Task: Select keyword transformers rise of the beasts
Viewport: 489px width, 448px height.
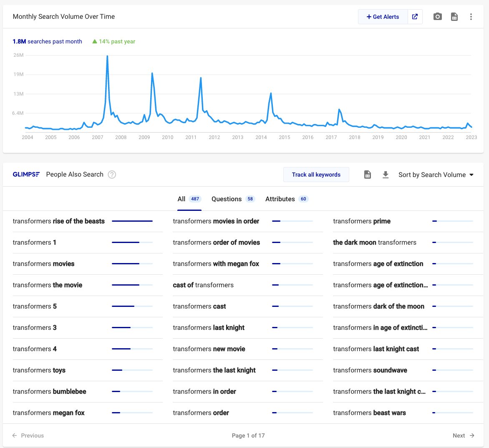Action: click(x=59, y=221)
